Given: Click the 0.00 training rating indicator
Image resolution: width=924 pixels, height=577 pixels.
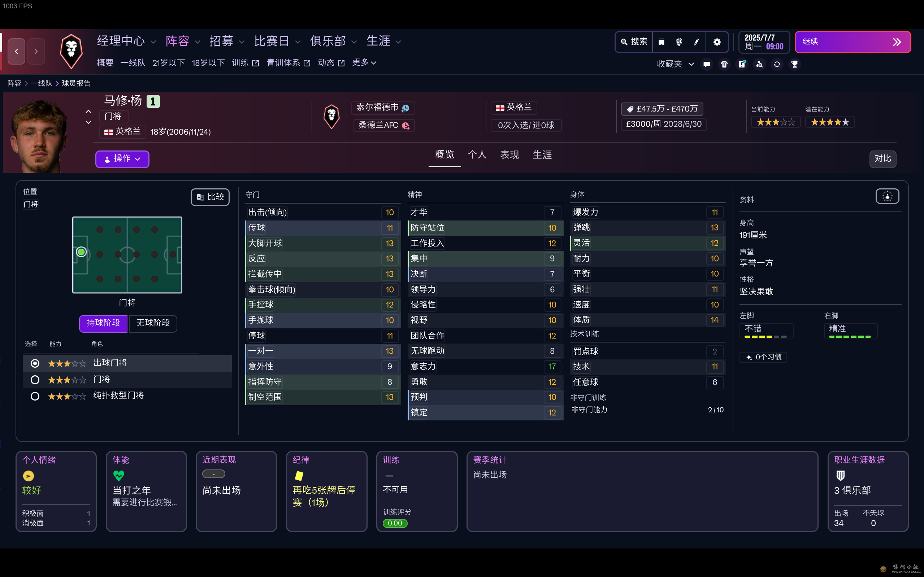Looking at the screenshot, I should point(394,523).
